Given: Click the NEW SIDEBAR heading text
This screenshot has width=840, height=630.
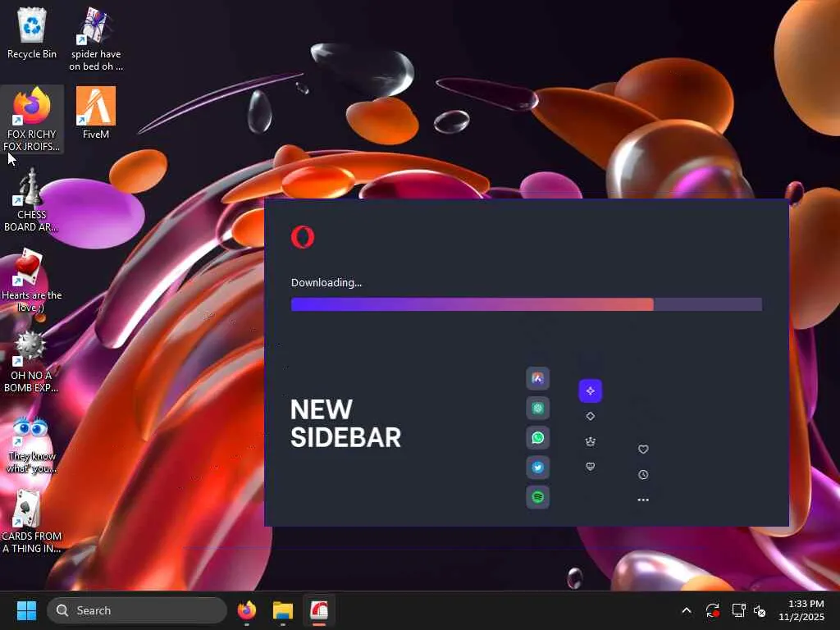Looking at the screenshot, I should pyautogui.click(x=345, y=424).
